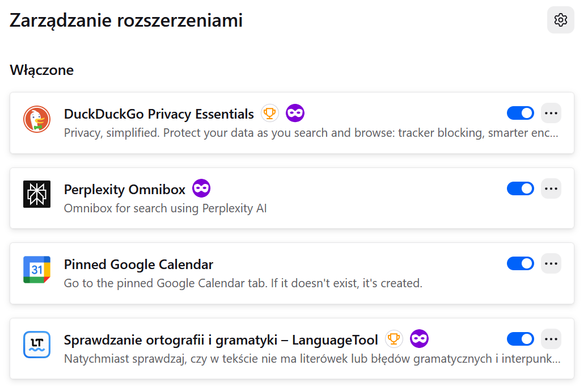Open more options for Pinned Google Calendar
Viewport: 588px width, 386px height.
point(551,263)
